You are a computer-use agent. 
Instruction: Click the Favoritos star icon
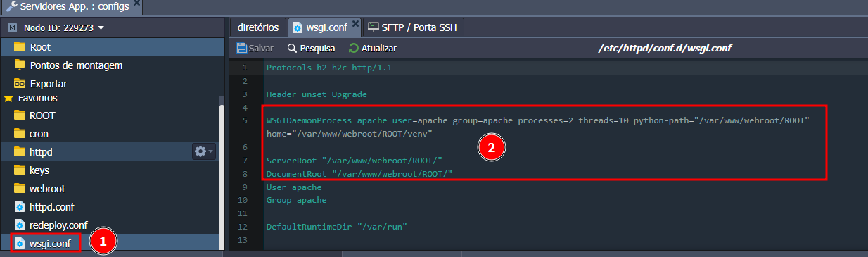8,99
